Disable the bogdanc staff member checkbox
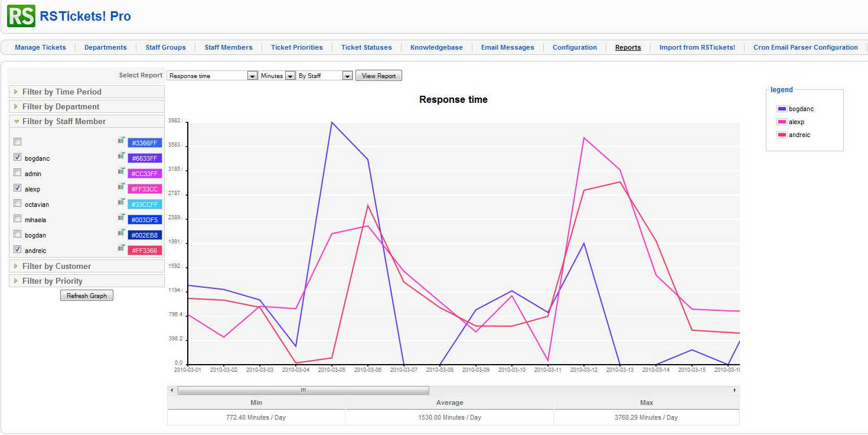 click(x=17, y=158)
